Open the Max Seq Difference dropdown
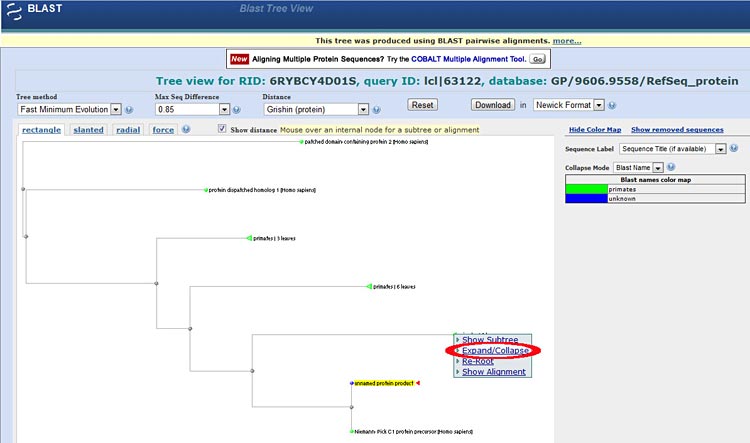Image resolution: width=750 pixels, height=443 pixels. 192,110
